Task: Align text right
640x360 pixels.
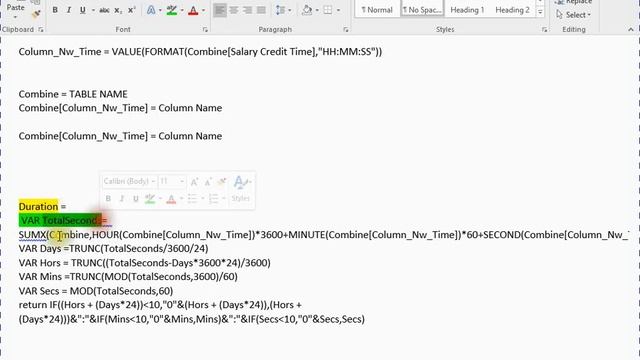Action: pos(247,10)
